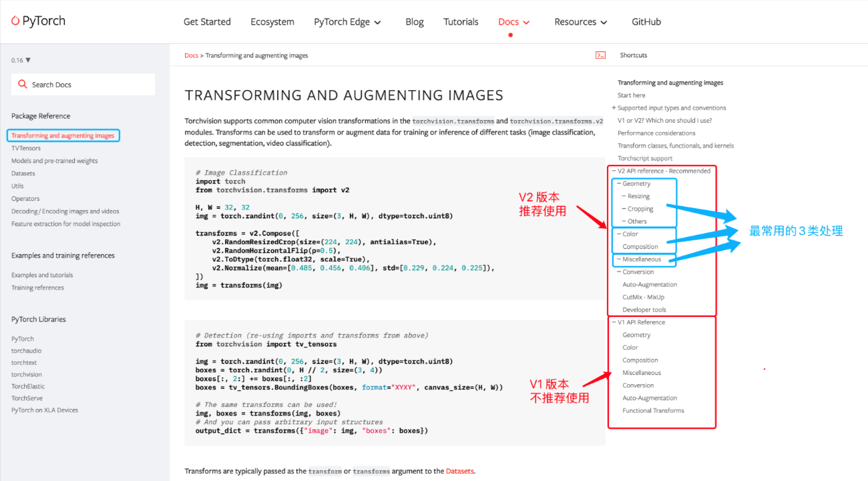The width and height of the screenshot is (868, 481).
Task: Expand the PyTorch Edge menu
Action: (347, 22)
